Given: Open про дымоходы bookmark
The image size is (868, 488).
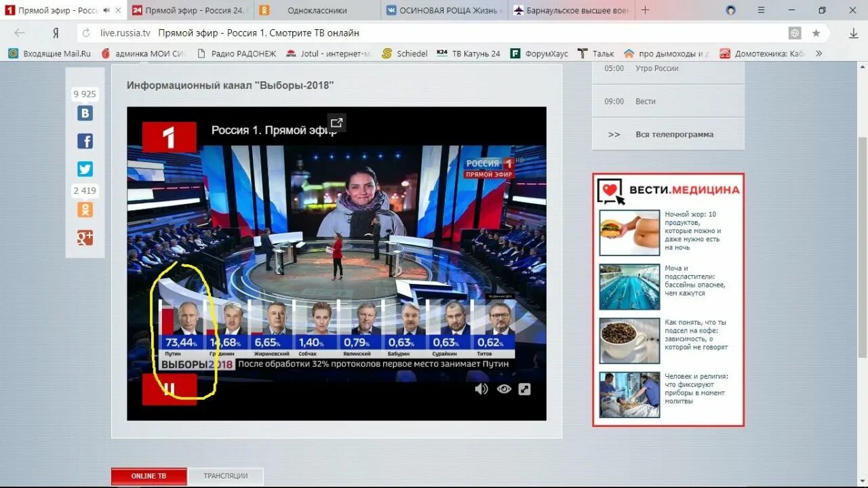Looking at the screenshot, I should (667, 54).
